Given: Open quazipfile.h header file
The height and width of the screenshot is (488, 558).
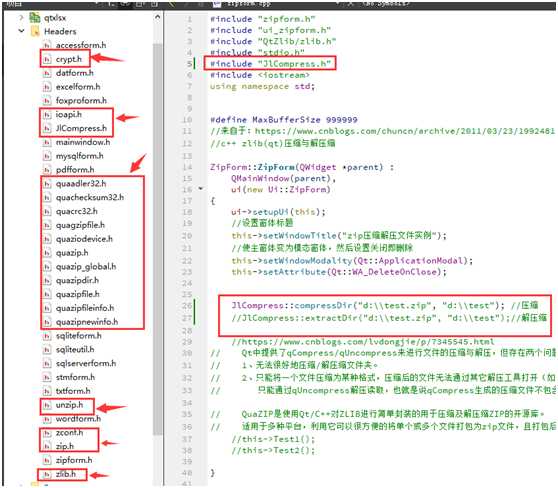Looking at the screenshot, I should (x=78, y=294).
